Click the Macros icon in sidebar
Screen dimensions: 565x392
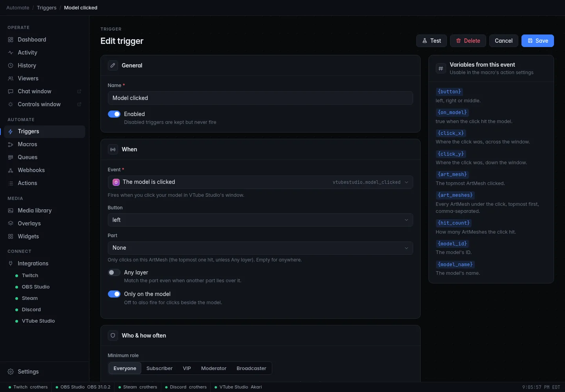pyautogui.click(x=11, y=144)
